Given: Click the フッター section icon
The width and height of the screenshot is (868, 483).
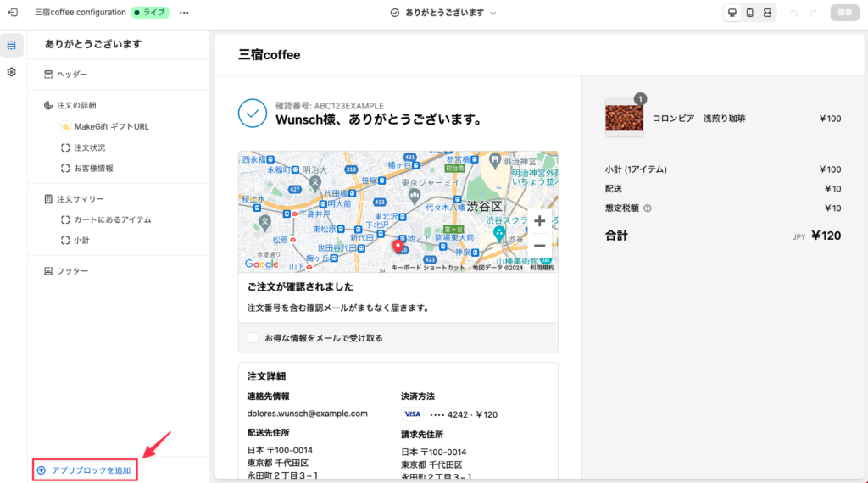Looking at the screenshot, I should tap(48, 271).
